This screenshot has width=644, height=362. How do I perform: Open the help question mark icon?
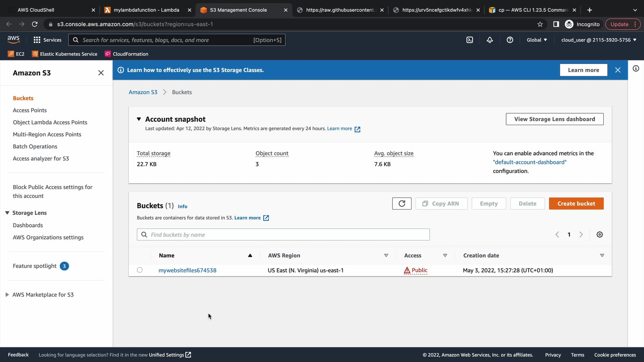click(x=510, y=40)
